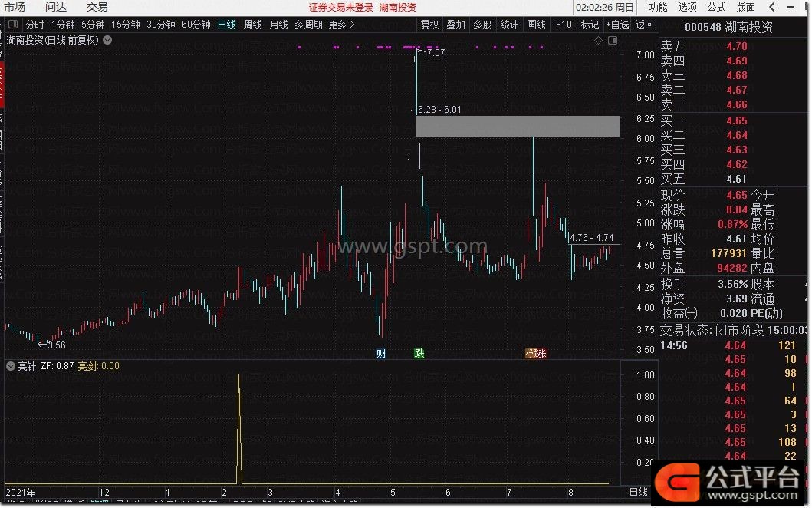Open the 选项 menu
The image size is (812, 508).
[x=687, y=7]
